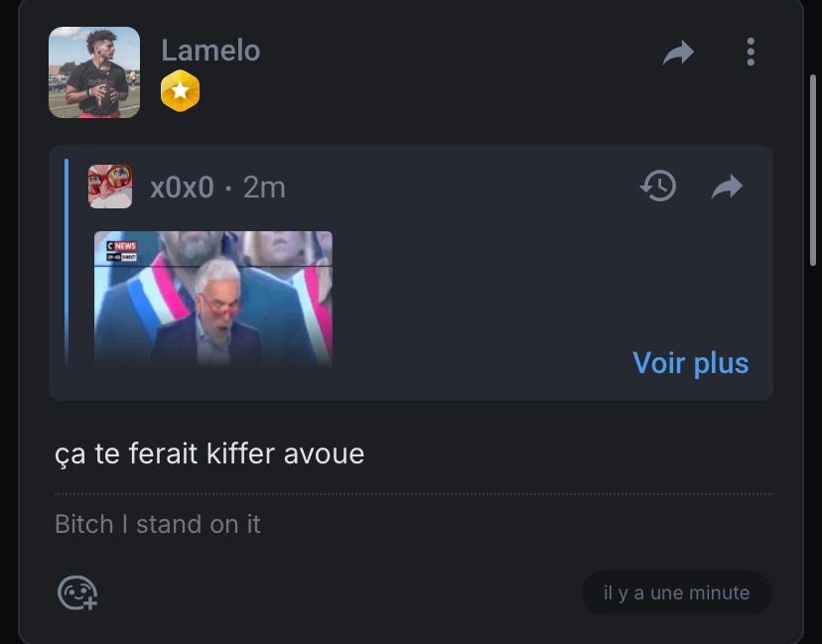Viewport: 822px width, 644px height.
Task: Click the share arrow inside the quote
Action: pyautogui.click(x=728, y=186)
